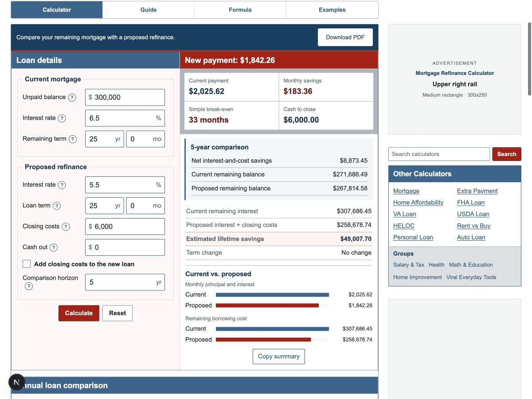
Task: Open the VA Loan link
Action: click(x=405, y=214)
